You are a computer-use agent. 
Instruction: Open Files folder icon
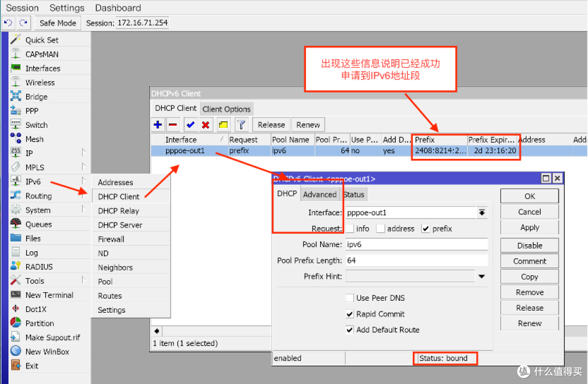click(x=16, y=238)
